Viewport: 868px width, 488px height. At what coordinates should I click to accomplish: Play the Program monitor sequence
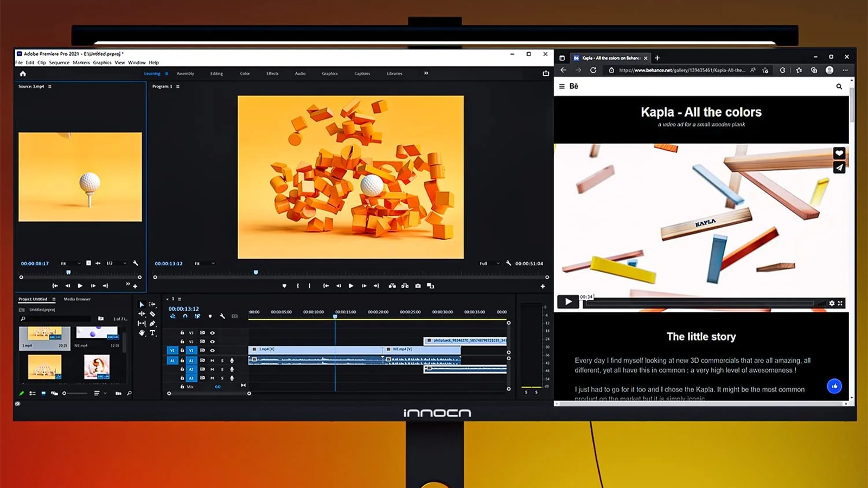point(351,286)
